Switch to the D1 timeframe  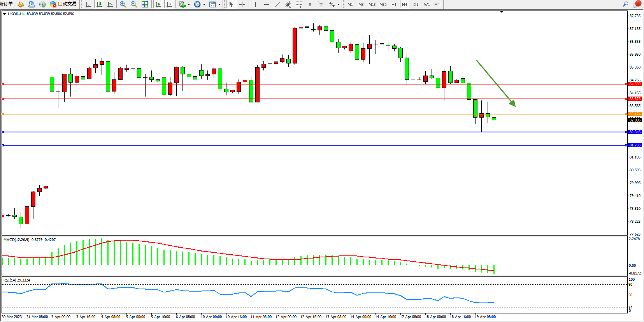tap(416, 4)
